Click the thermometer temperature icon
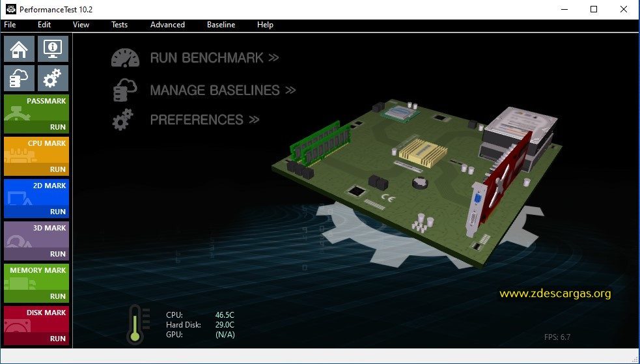 (135, 325)
